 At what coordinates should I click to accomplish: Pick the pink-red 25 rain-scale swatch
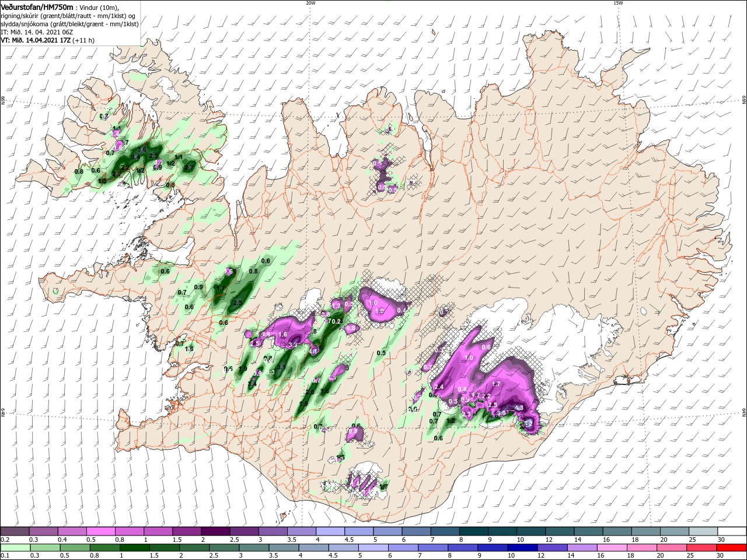pyautogui.click(x=701, y=548)
